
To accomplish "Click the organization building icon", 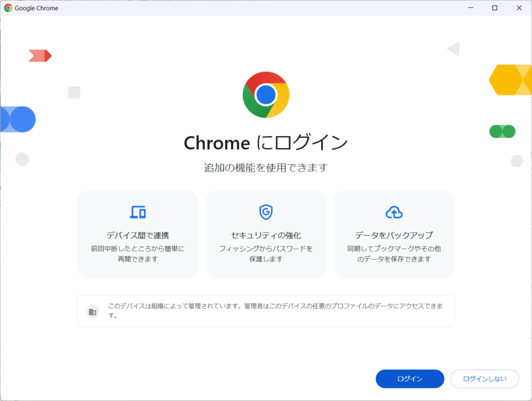I will coord(92,312).
